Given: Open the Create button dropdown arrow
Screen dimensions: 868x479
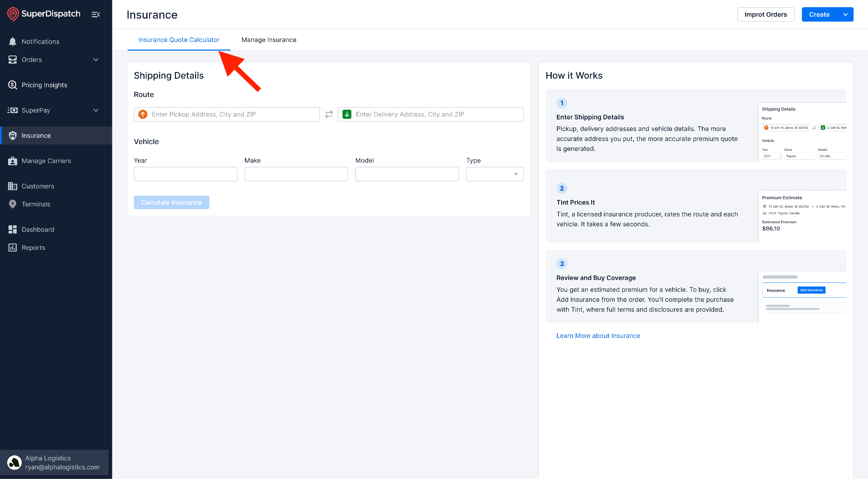Looking at the screenshot, I should [845, 14].
